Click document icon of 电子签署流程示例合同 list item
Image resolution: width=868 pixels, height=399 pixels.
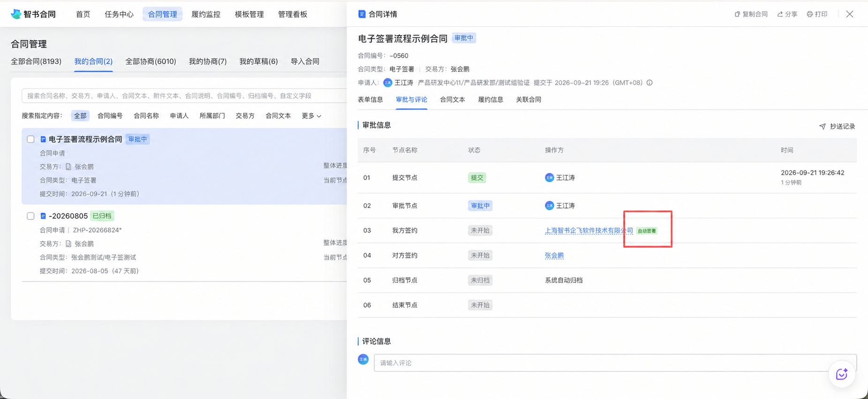(43, 139)
